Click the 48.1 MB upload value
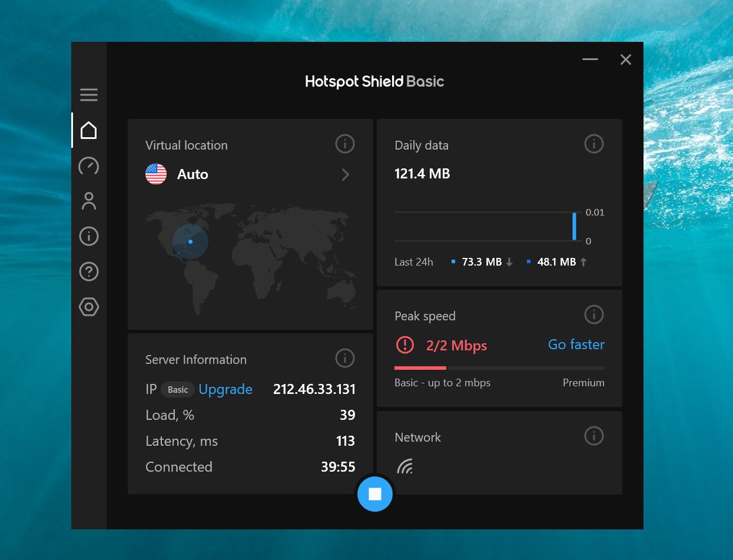 click(556, 262)
